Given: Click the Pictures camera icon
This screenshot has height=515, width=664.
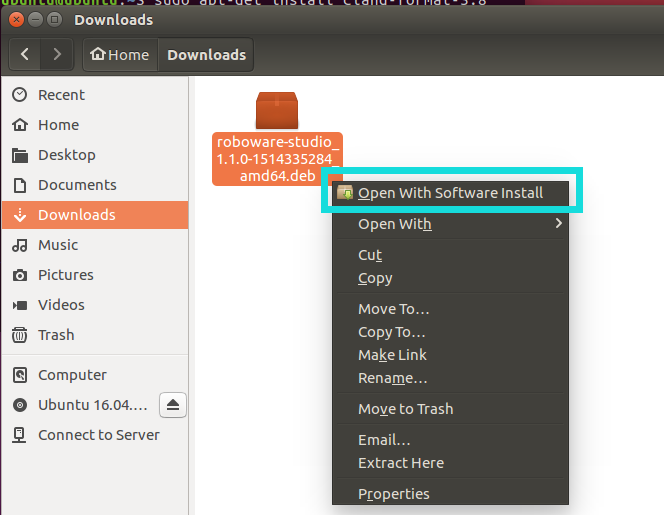Looking at the screenshot, I should click(x=19, y=275).
